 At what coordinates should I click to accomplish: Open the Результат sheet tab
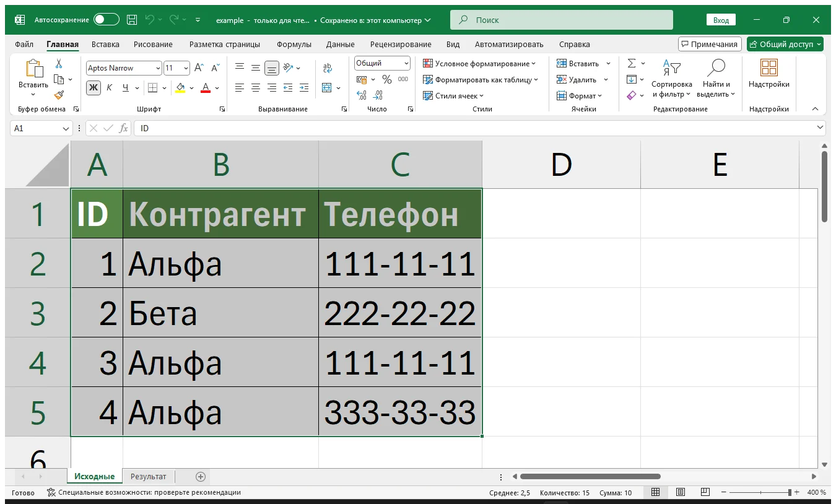(149, 476)
